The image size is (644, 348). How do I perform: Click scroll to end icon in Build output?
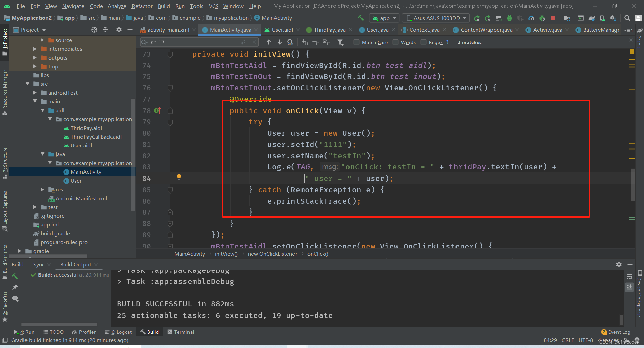tap(629, 287)
